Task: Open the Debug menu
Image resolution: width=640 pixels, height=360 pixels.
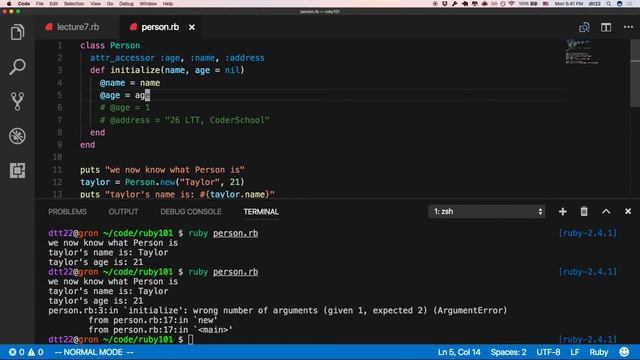Action: coord(126,3)
